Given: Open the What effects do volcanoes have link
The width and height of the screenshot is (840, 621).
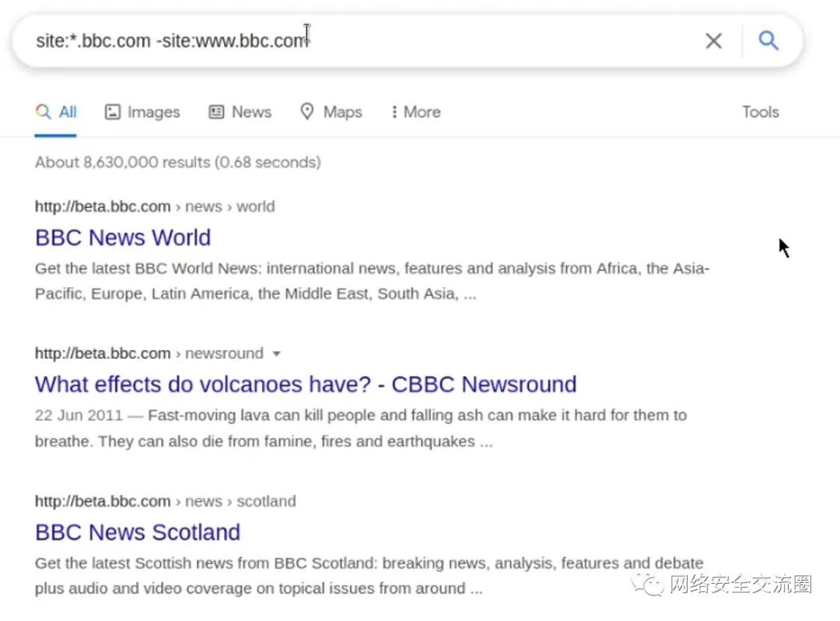Looking at the screenshot, I should 306,384.
